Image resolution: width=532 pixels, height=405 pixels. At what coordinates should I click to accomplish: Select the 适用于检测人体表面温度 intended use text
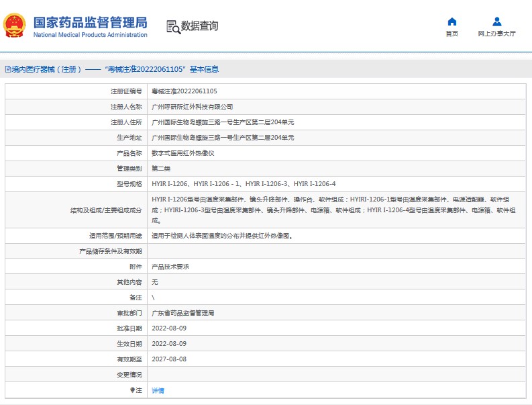coord(222,236)
